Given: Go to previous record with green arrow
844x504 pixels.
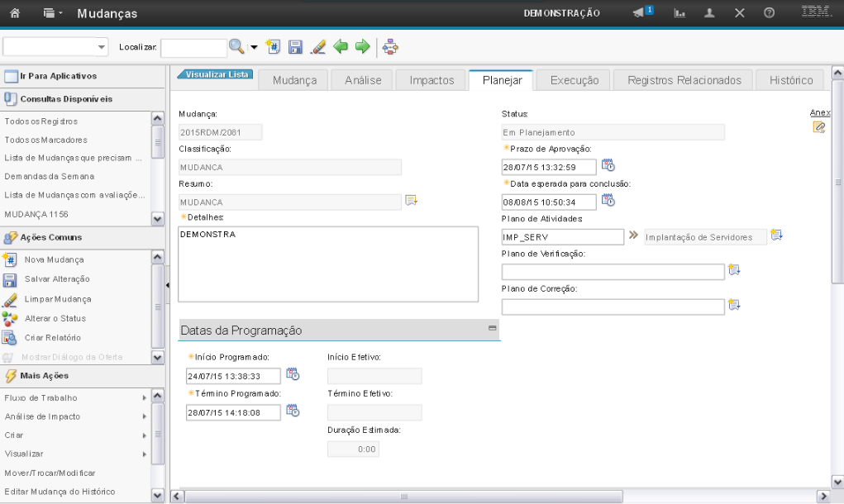Looking at the screenshot, I should tap(341, 47).
